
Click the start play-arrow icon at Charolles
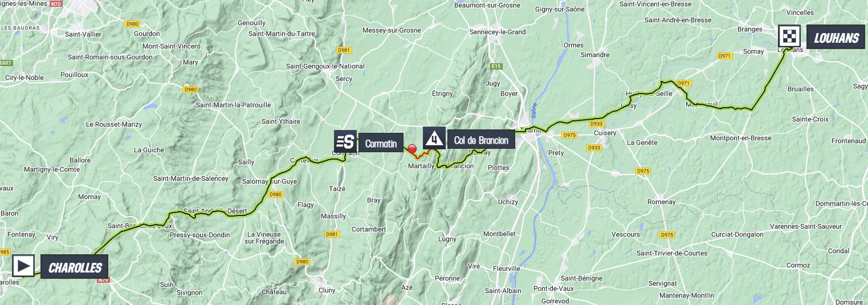click(x=23, y=266)
